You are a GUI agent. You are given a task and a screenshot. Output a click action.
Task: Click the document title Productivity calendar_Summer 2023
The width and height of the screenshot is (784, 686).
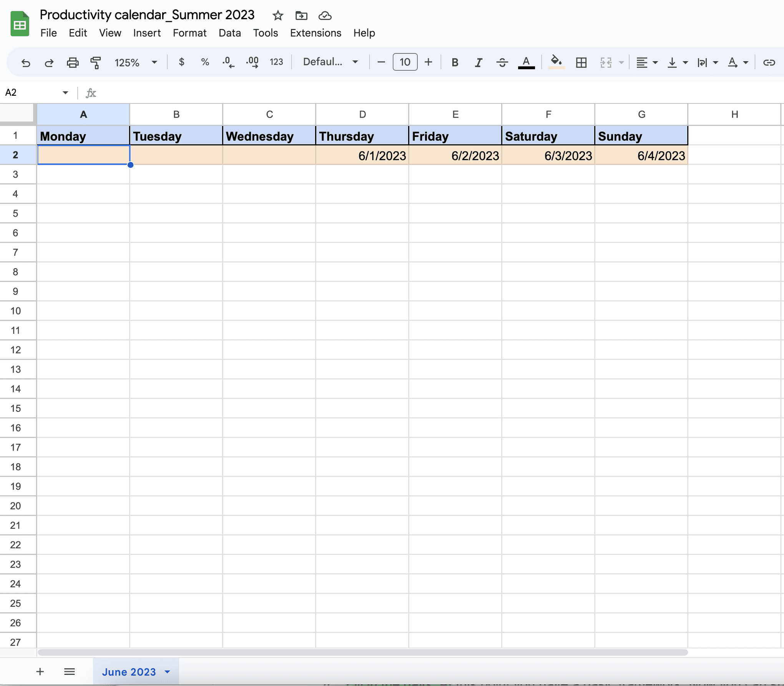pyautogui.click(x=147, y=15)
